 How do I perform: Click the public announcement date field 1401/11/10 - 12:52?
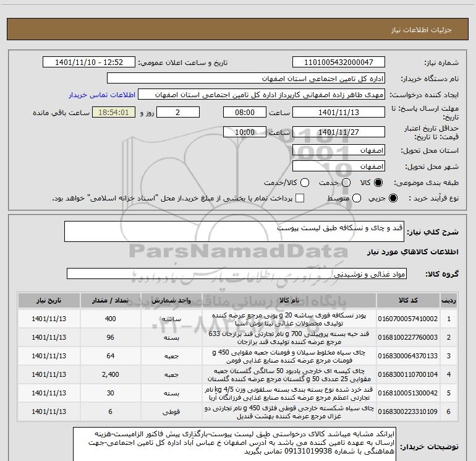[x=89, y=62]
